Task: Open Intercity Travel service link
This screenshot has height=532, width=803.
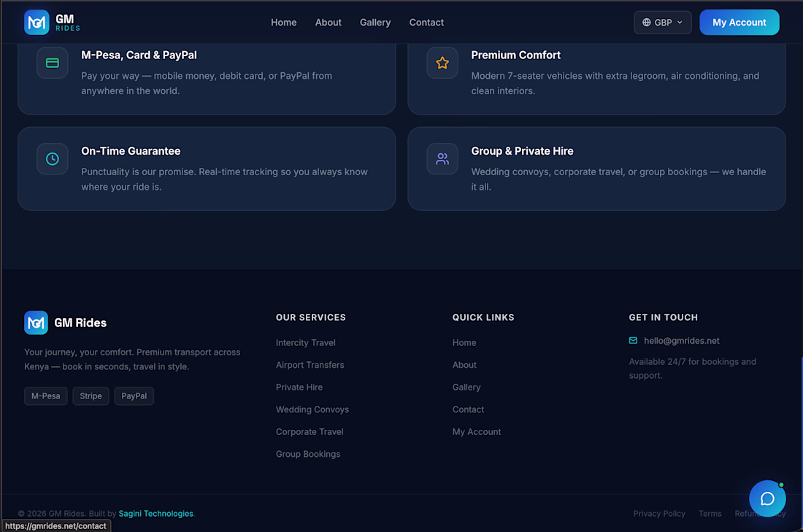Action: 306,342
